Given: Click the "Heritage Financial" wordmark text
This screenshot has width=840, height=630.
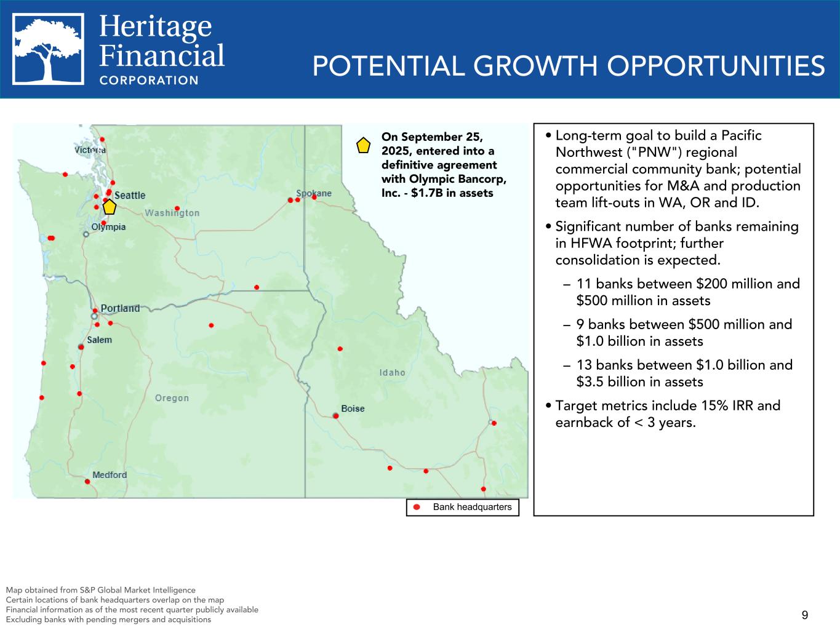Looking at the screenshot, I should [x=162, y=41].
